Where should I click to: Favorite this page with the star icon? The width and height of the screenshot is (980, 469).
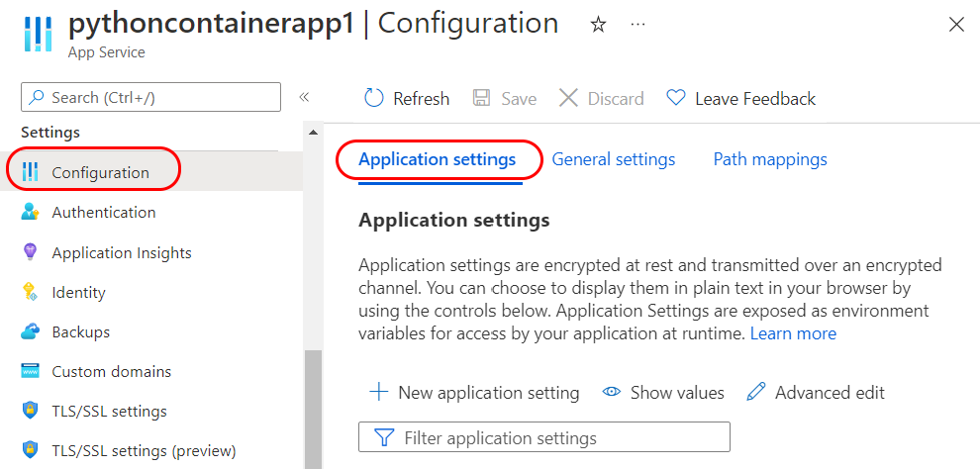[599, 25]
